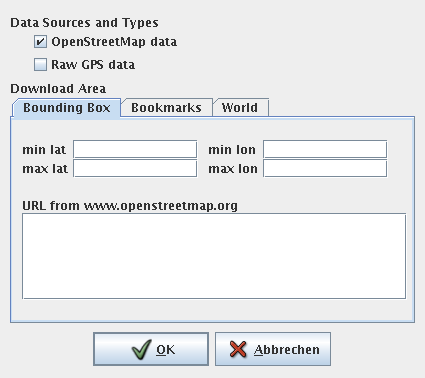Uncheck the OpenStreetMap data checkbox

[40, 42]
